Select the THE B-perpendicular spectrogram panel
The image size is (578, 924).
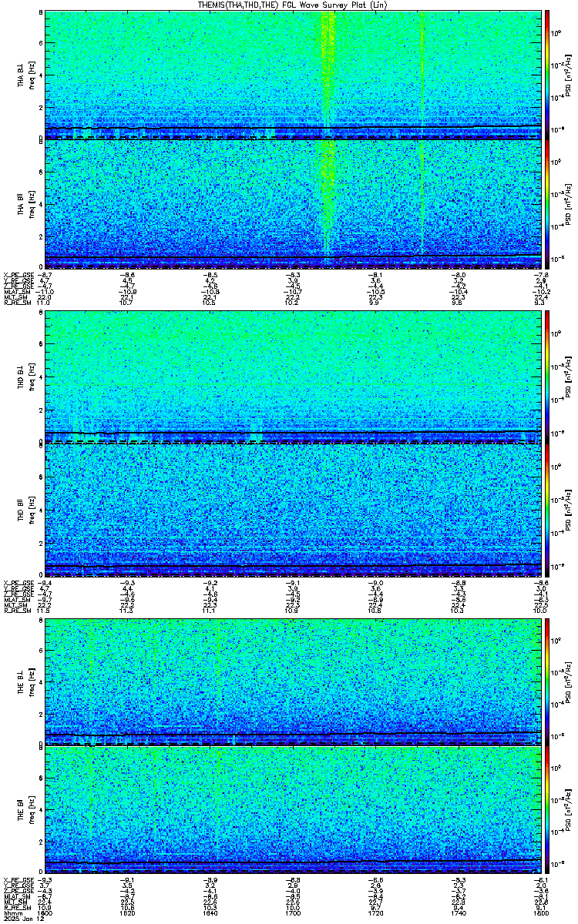click(293, 682)
